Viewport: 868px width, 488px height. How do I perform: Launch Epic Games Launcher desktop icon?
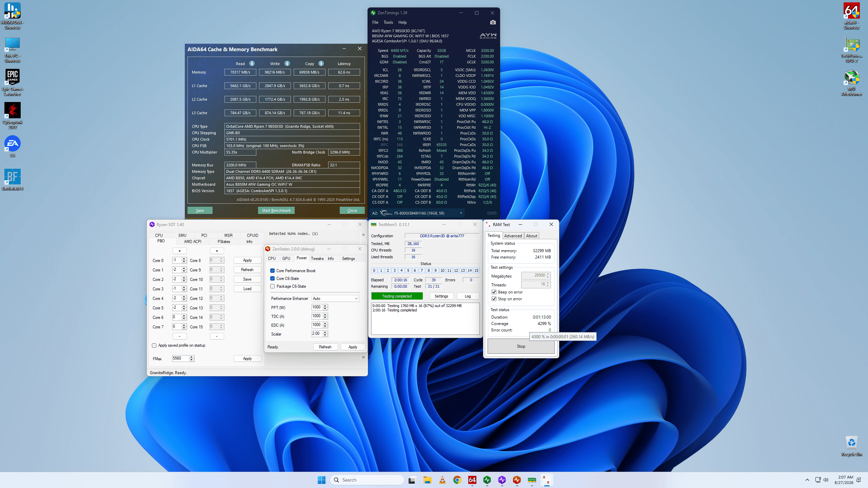coord(13,82)
